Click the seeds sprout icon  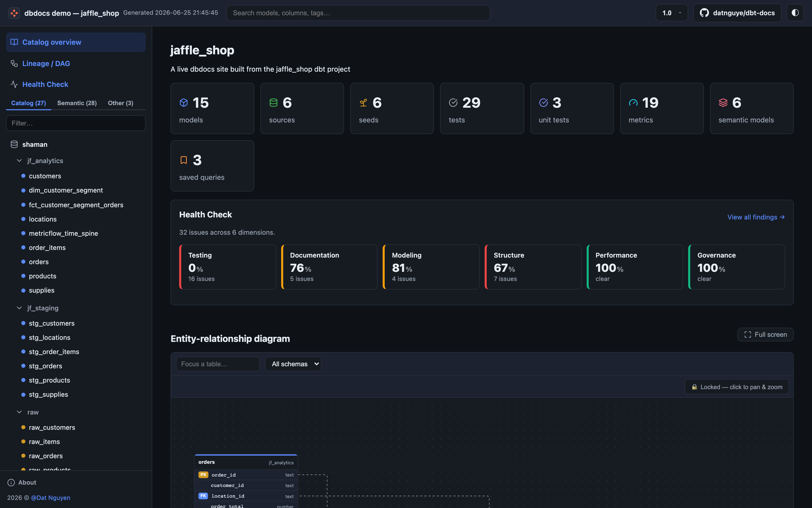click(363, 102)
